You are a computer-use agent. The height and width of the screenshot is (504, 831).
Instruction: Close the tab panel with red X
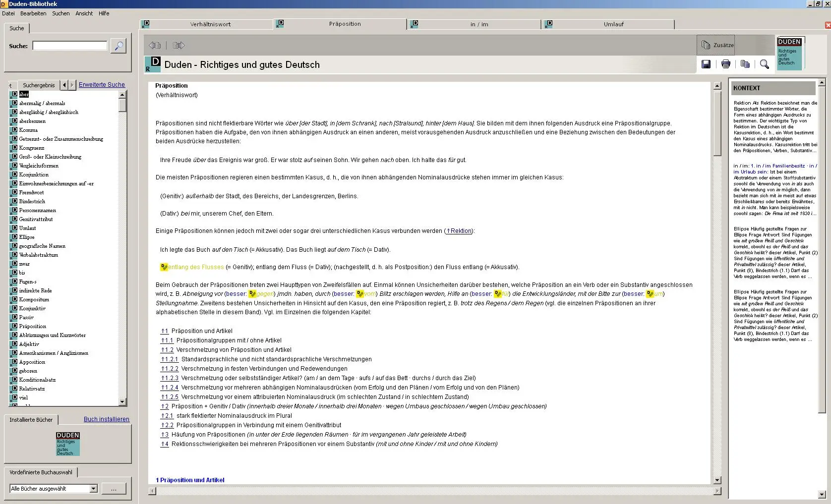coord(828,25)
